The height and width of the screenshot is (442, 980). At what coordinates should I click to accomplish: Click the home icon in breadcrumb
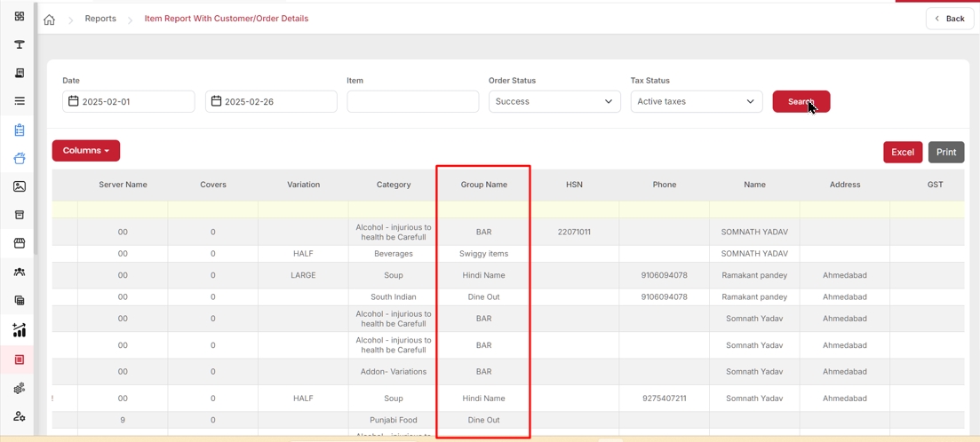(49, 20)
